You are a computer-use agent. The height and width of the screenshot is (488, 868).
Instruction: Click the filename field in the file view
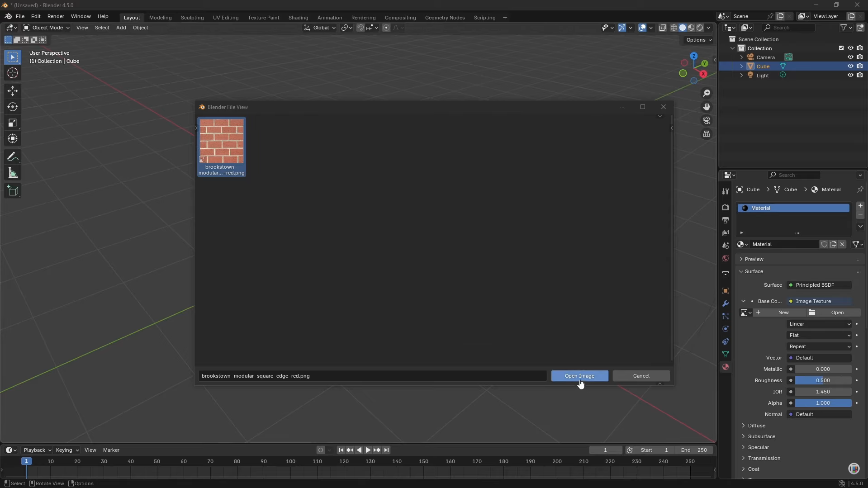[372, 376]
